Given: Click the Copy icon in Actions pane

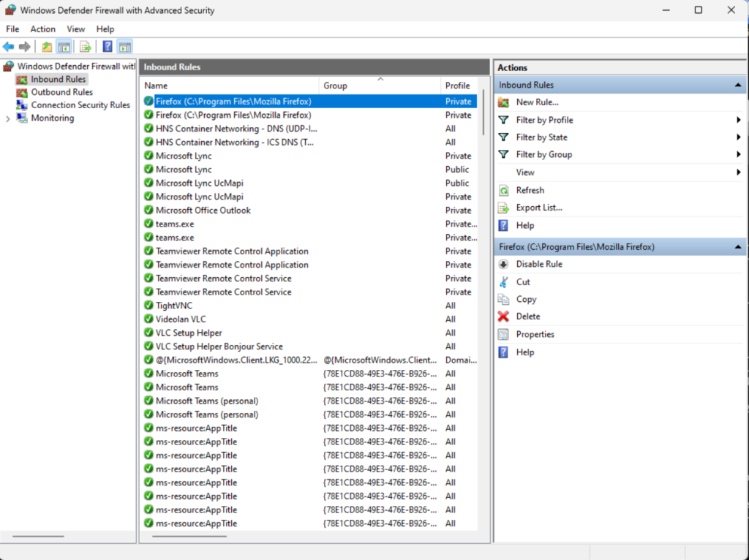Looking at the screenshot, I should pyautogui.click(x=503, y=299).
